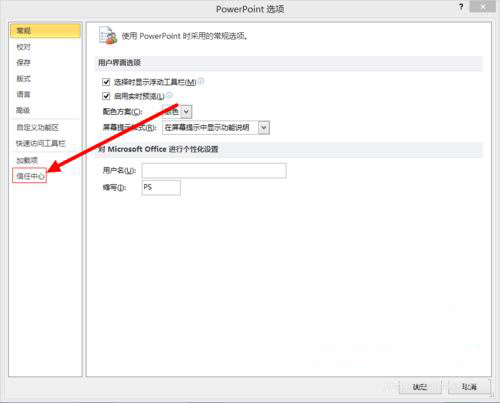Expand the 屏幕提示样式 dropdown arrow
This screenshot has width=500, height=403.
[264, 128]
